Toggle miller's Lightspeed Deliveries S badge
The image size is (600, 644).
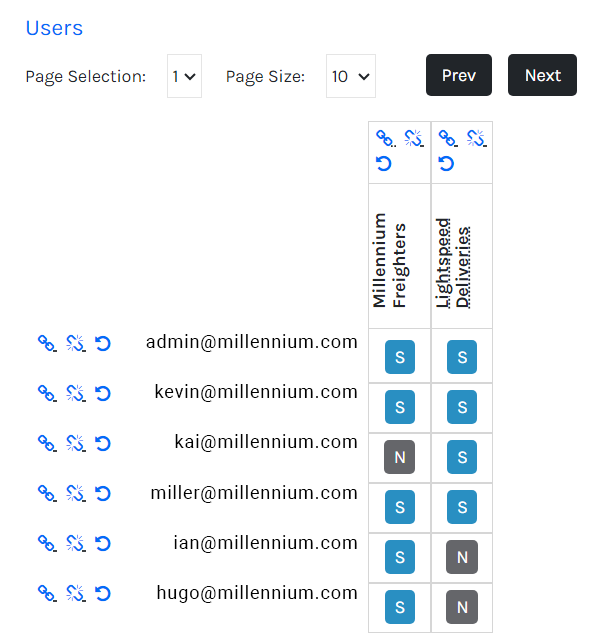pos(462,507)
